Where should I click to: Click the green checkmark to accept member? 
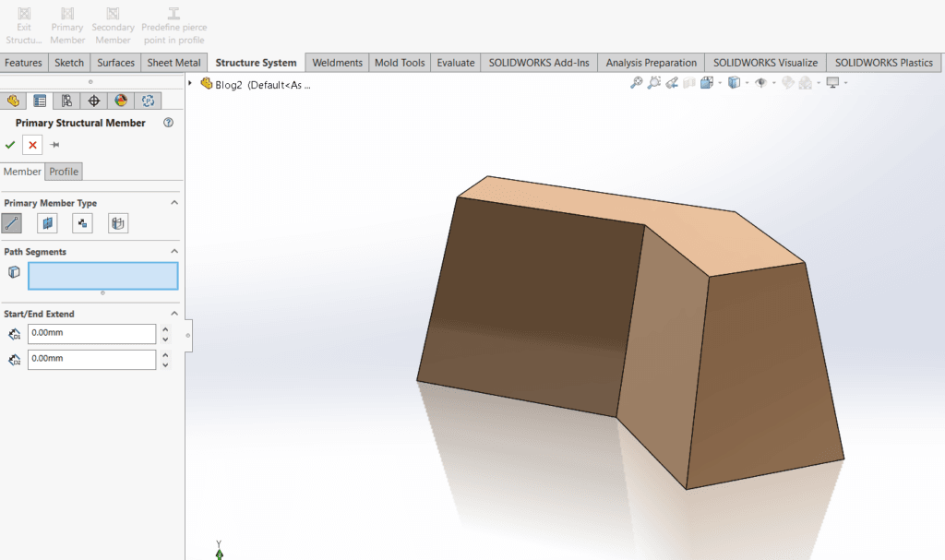tap(10, 145)
